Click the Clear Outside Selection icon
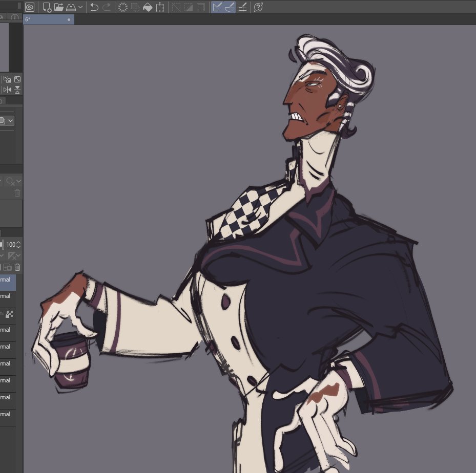This screenshot has height=473, width=476. click(x=135, y=7)
